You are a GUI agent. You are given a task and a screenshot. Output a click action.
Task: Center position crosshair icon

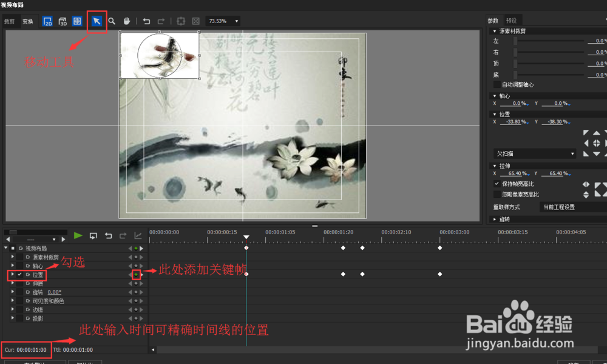[597, 143]
